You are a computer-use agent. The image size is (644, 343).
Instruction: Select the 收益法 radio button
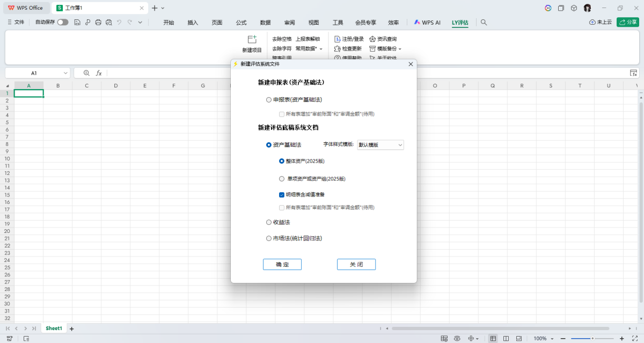click(x=268, y=222)
